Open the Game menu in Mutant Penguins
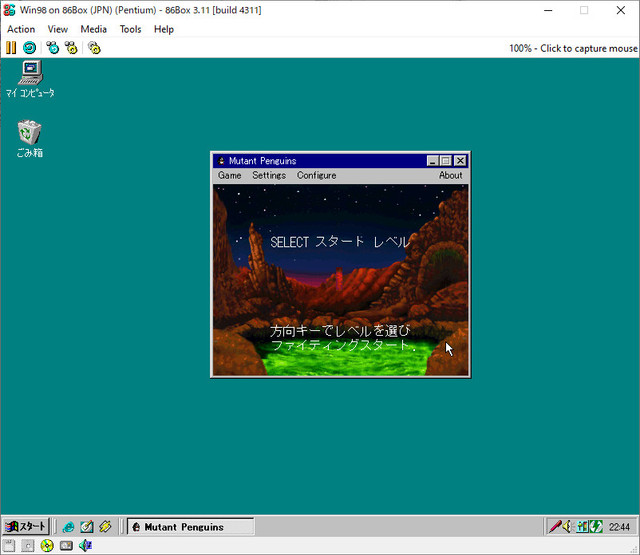This screenshot has width=640, height=555. (229, 175)
